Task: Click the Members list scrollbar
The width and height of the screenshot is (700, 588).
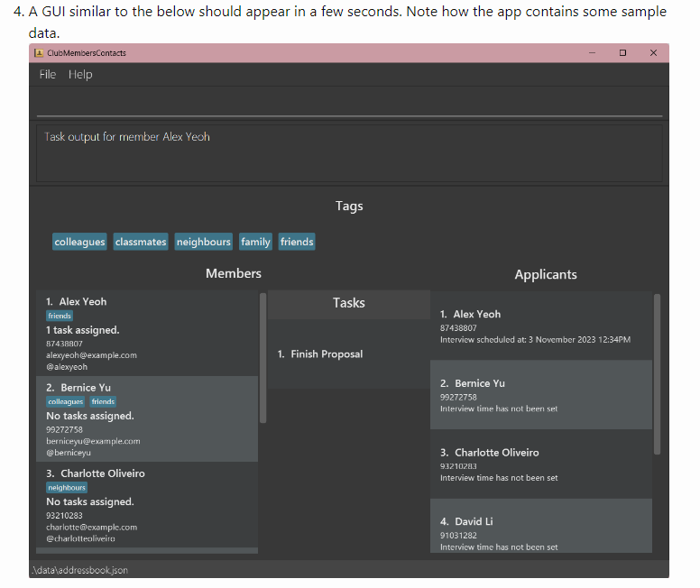Action: (262, 358)
